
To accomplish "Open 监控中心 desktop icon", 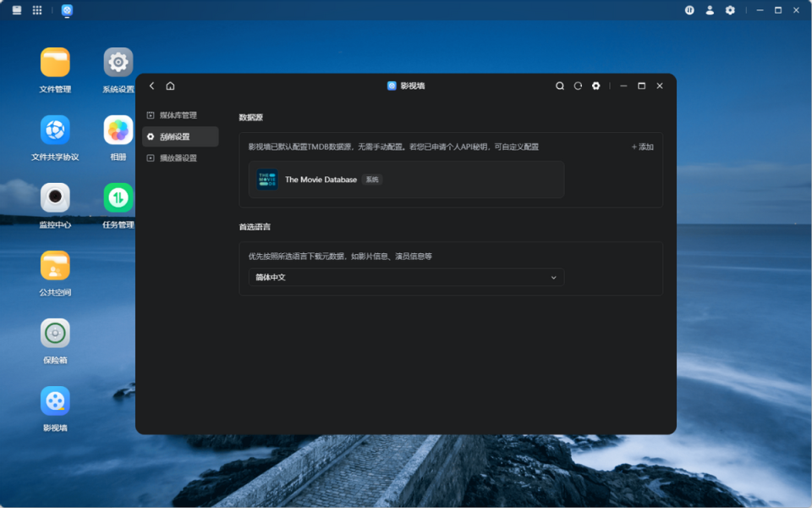I will coord(55,198).
